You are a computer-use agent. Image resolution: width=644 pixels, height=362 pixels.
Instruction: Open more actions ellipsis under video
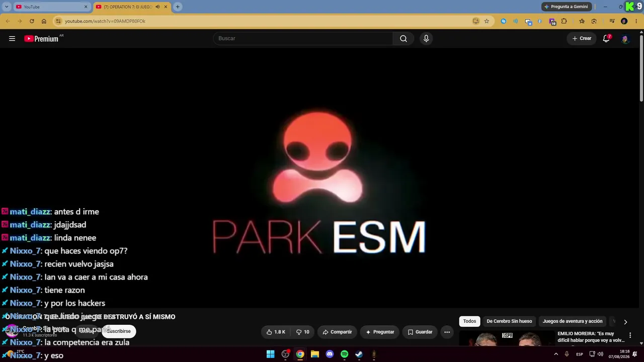point(447,332)
